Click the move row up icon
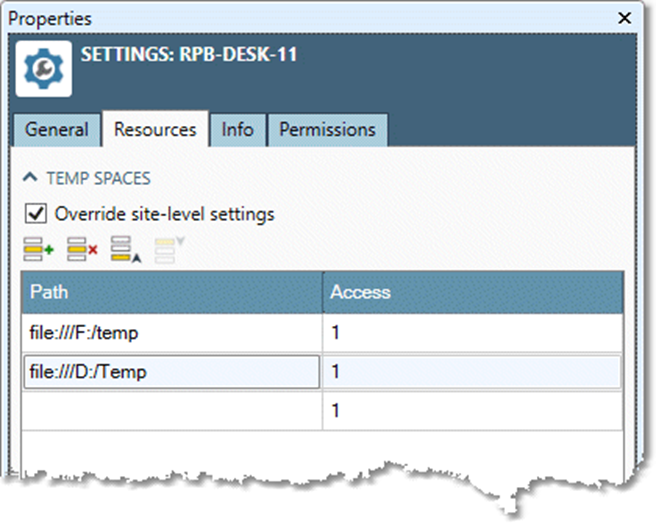Viewport: 656px width, 525px height. click(x=125, y=249)
